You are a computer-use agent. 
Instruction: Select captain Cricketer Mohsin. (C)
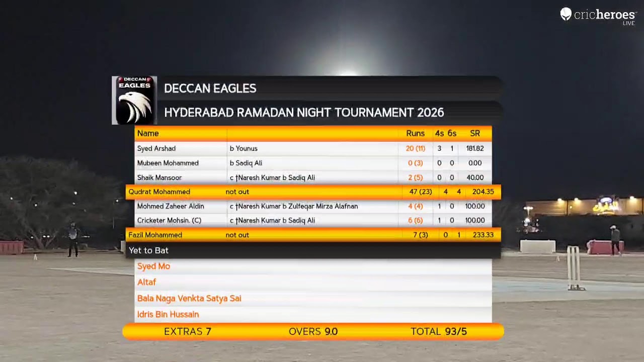tap(169, 220)
